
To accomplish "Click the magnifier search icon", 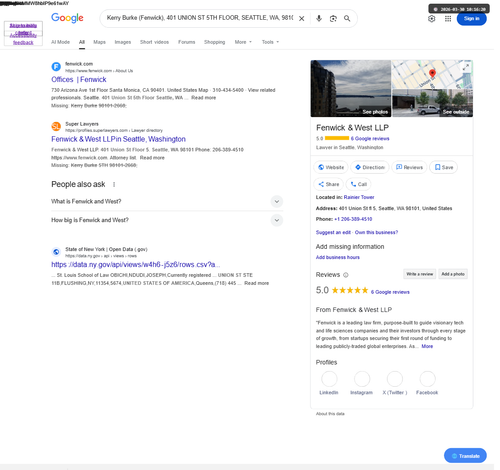I will pyautogui.click(x=347, y=19).
